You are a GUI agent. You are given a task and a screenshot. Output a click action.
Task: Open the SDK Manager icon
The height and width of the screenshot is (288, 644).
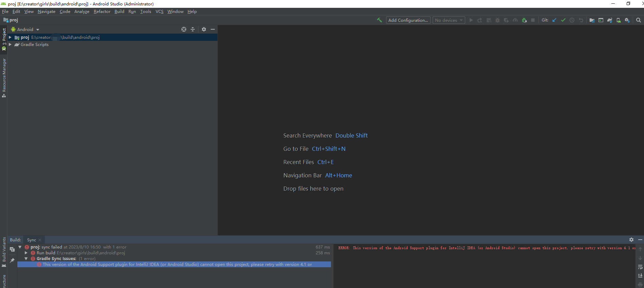coord(627,20)
